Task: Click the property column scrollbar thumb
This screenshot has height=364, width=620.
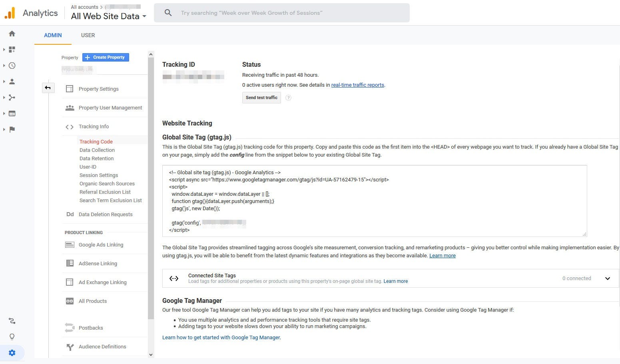Action: point(151,188)
